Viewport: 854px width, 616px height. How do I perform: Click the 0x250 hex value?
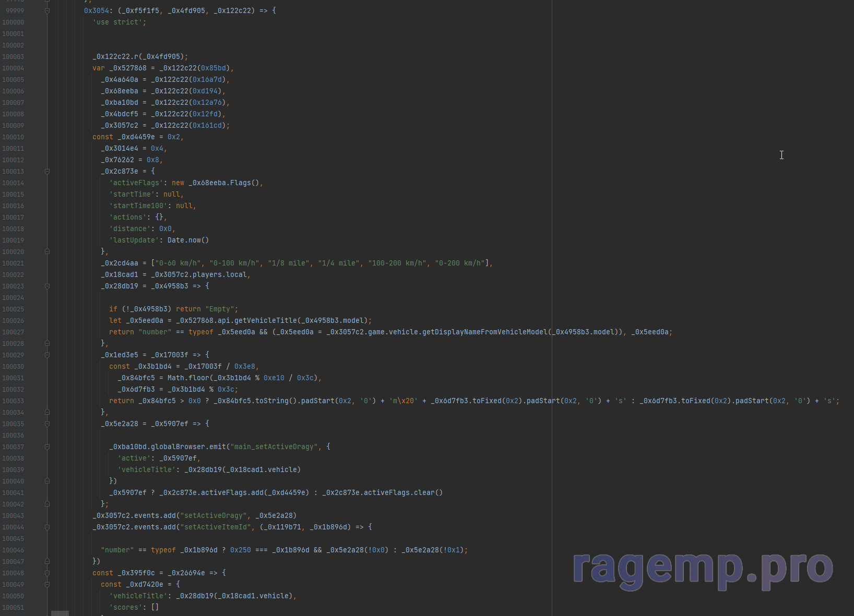pos(241,550)
